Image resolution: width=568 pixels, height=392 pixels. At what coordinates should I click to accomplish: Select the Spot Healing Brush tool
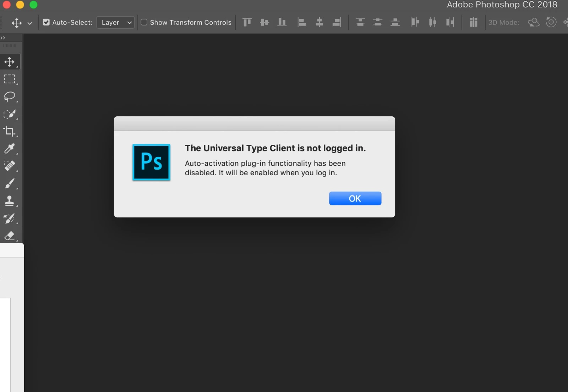pos(10,166)
